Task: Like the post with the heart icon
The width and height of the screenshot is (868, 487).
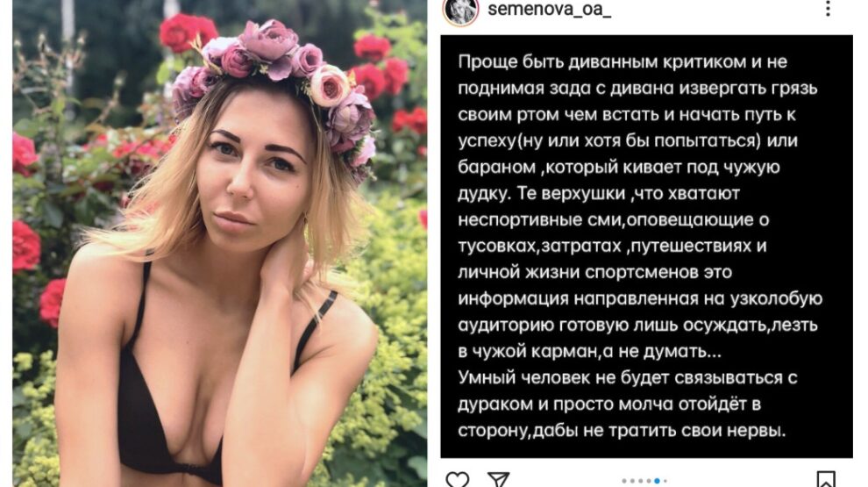Action: click(x=458, y=480)
